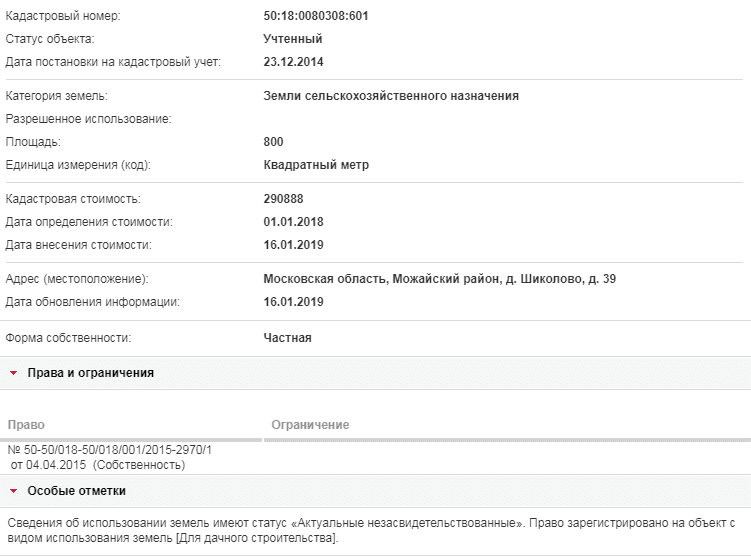Click the Право column header
The width and height of the screenshot is (751, 556).
coord(26,425)
